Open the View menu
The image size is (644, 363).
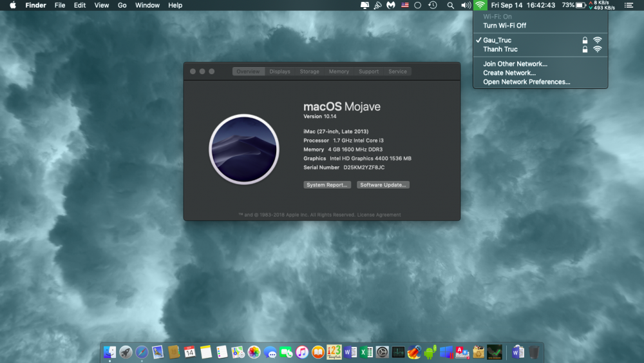pos(102,5)
